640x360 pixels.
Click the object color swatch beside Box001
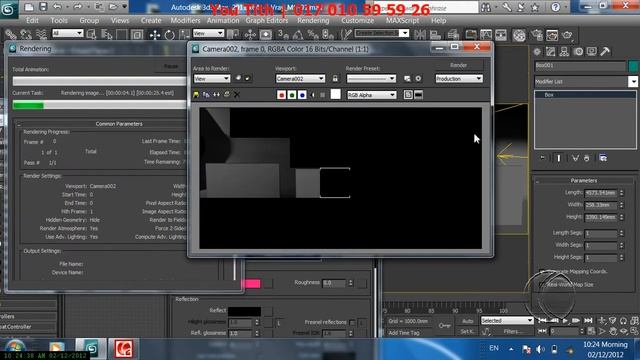click(x=633, y=65)
